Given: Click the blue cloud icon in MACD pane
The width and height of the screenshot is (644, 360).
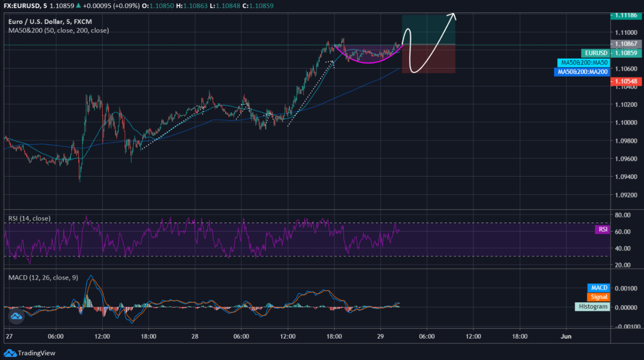Looking at the screenshot, I should click(x=17, y=317).
